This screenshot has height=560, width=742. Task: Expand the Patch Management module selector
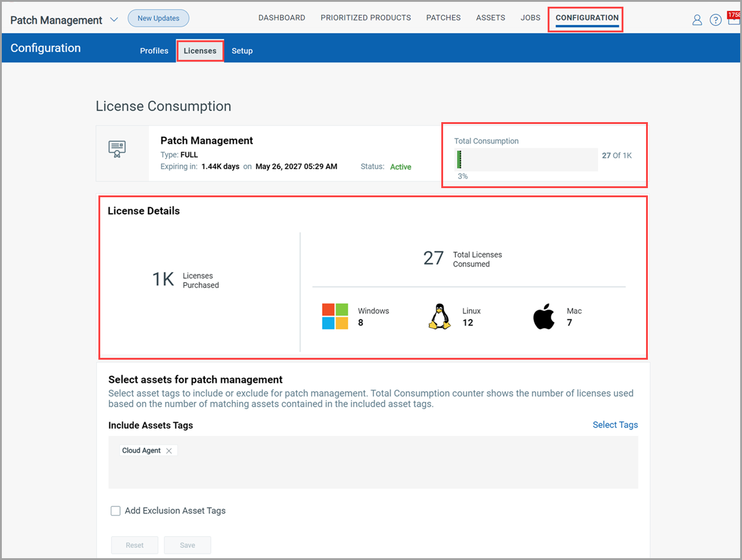[114, 19]
